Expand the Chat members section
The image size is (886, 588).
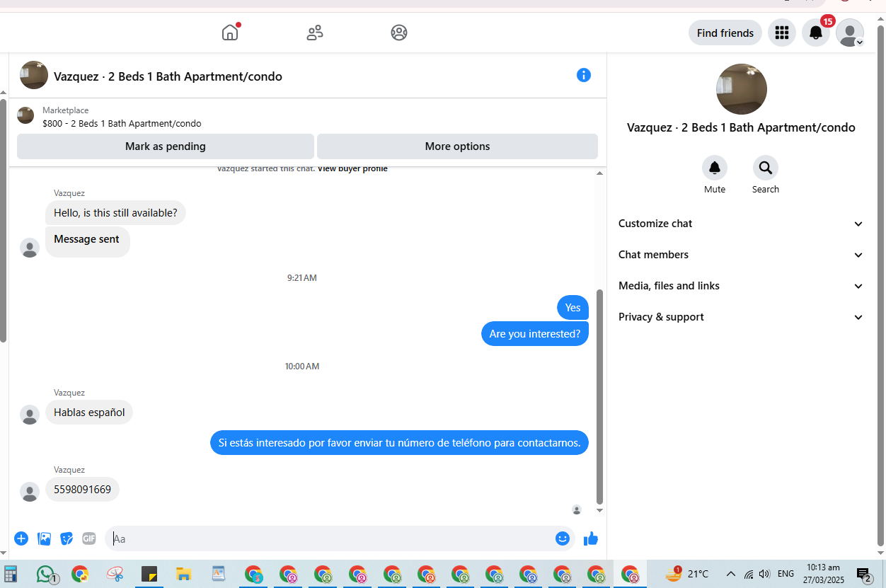(x=741, y=255)
